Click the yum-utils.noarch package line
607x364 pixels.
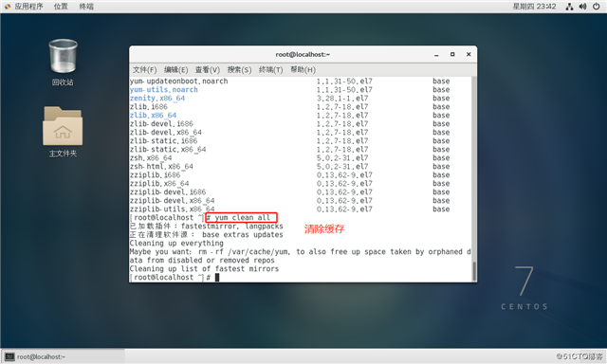coord(164,90)
